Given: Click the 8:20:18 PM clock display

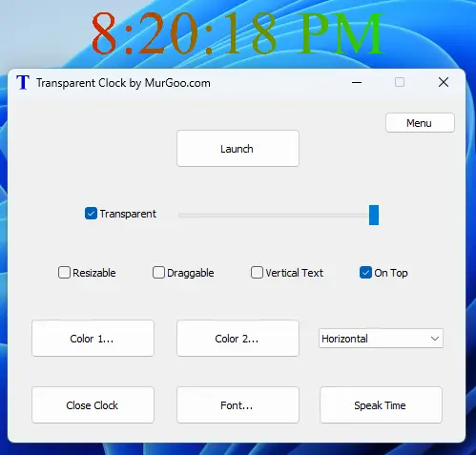Looking at the screenshot, I should 238,33.
